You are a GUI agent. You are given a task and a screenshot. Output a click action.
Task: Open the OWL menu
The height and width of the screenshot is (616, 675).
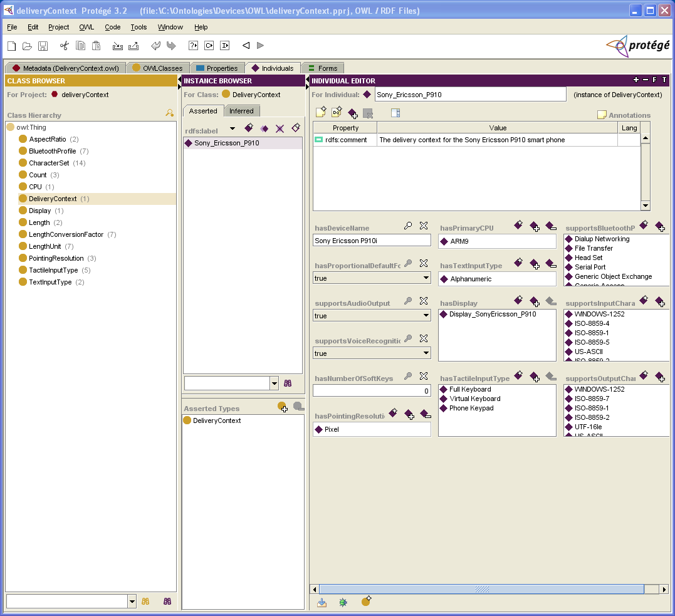[x=86, y=27]
